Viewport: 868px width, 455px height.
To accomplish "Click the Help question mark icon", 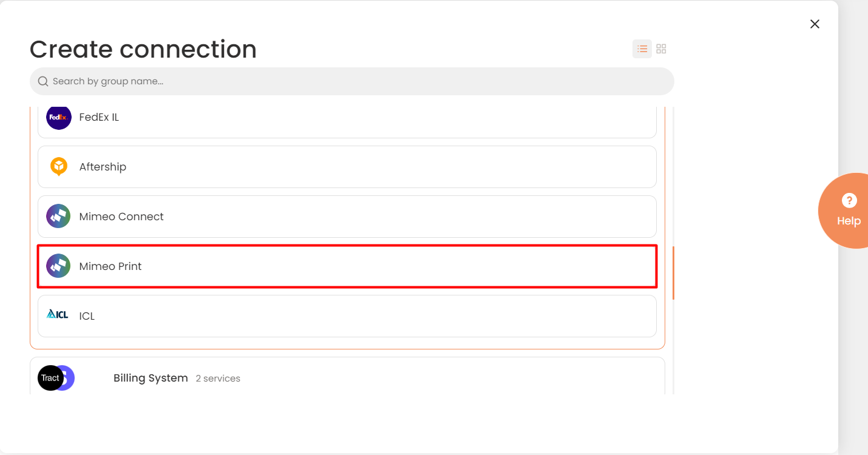I will pos(849,200).
